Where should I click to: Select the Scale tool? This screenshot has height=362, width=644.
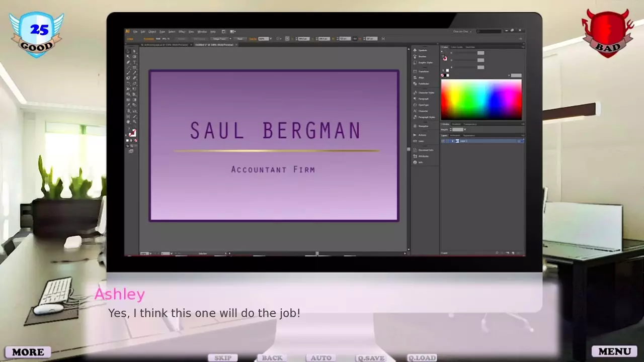pos(135,83)
